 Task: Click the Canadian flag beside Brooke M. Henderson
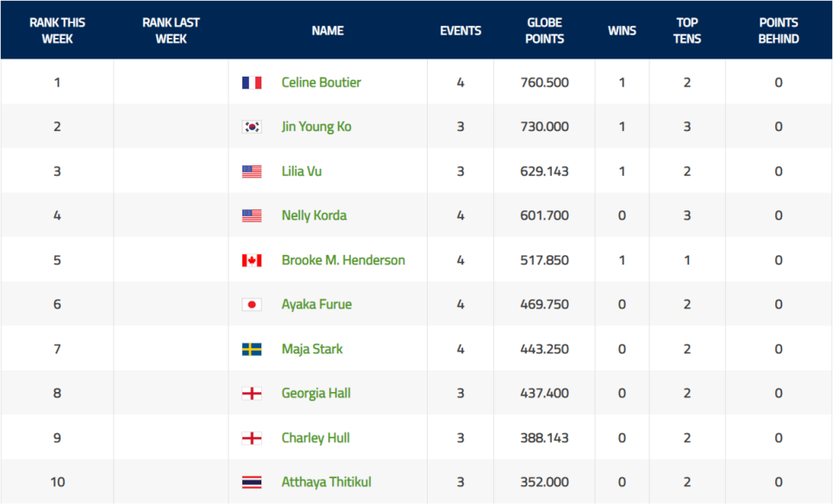252,260
